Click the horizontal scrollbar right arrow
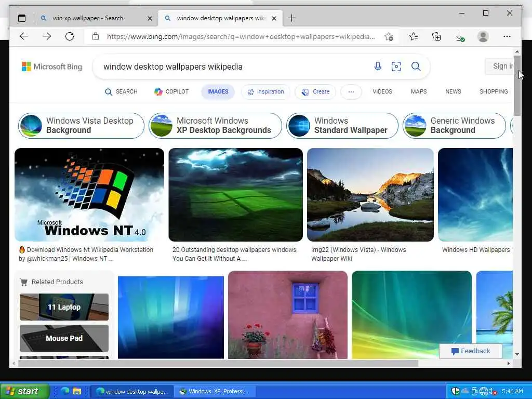This screenshot has height=399, width=532. click(x=509, y=363)
